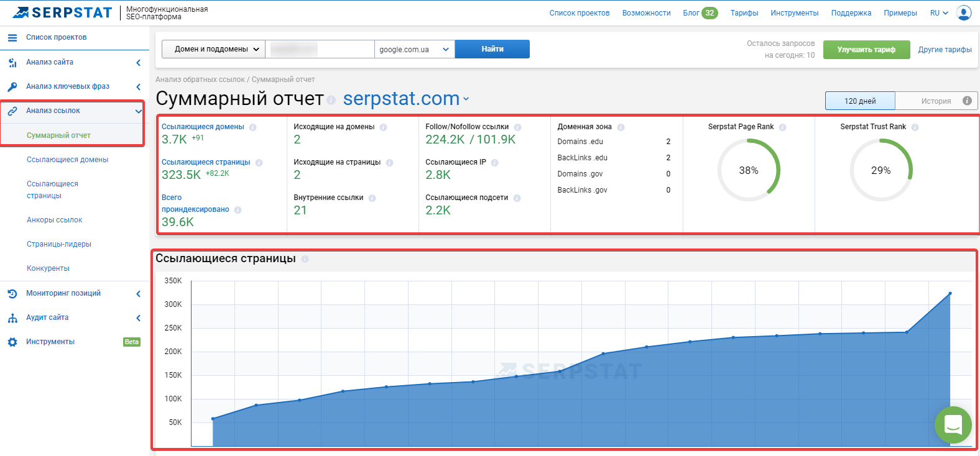Open the RU language dropdown
Screen dimensions: 980x456
pyautogui.click(x=939, y=13)
